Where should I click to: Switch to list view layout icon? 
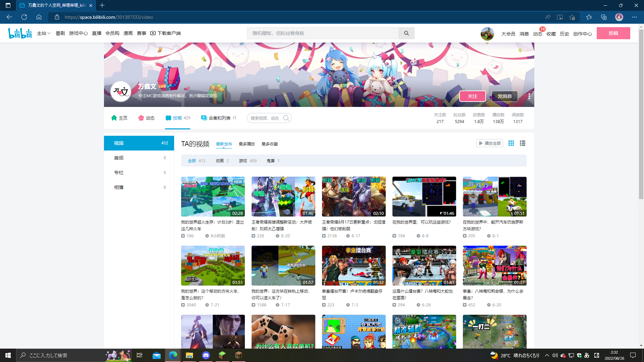click(x=523, y=143)
